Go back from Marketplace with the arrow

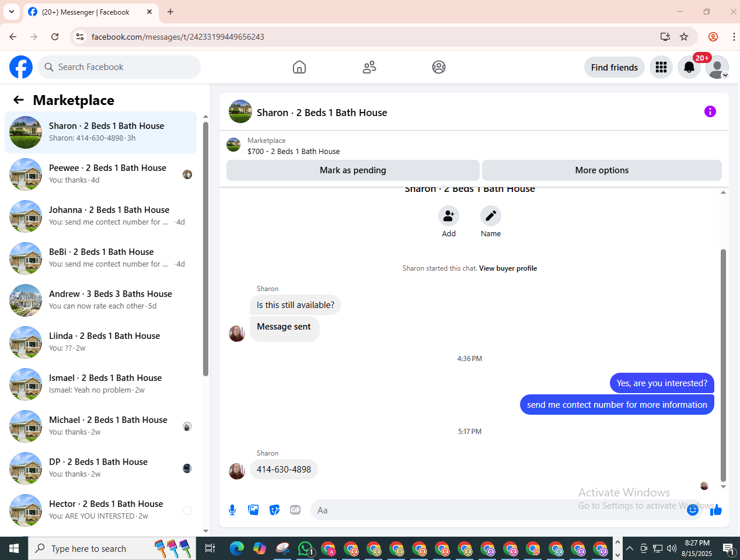(x=19, y=100)
